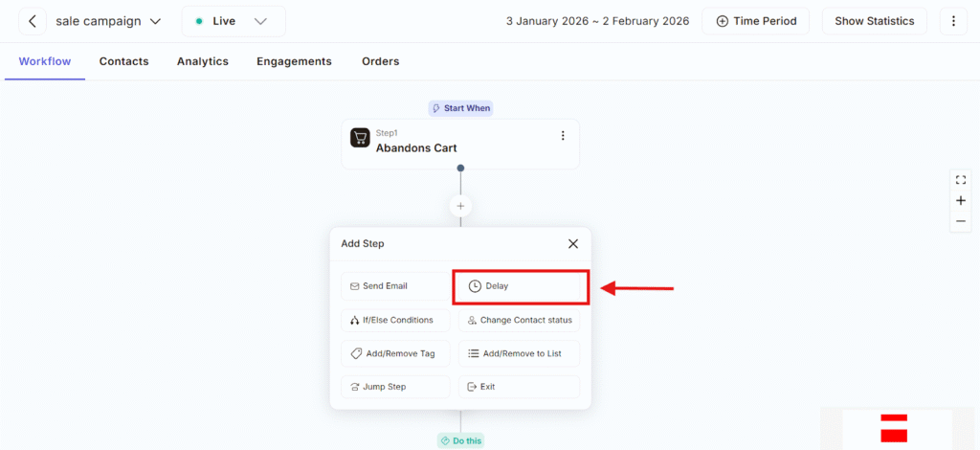980x450 pixels.
Task: Go to the Engagements tab
Action: (294, 61)
